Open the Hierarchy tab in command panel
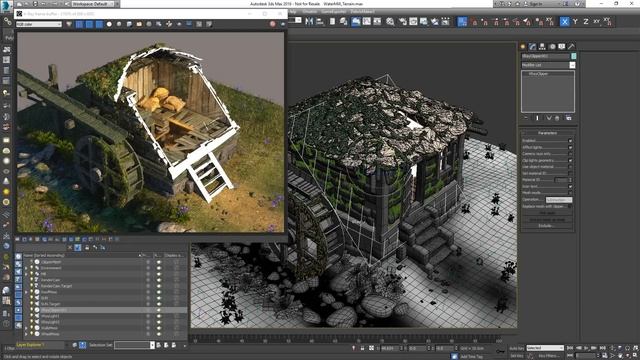Image resolution: width=640 pixels, height=360 pixels. pos(542,47)
